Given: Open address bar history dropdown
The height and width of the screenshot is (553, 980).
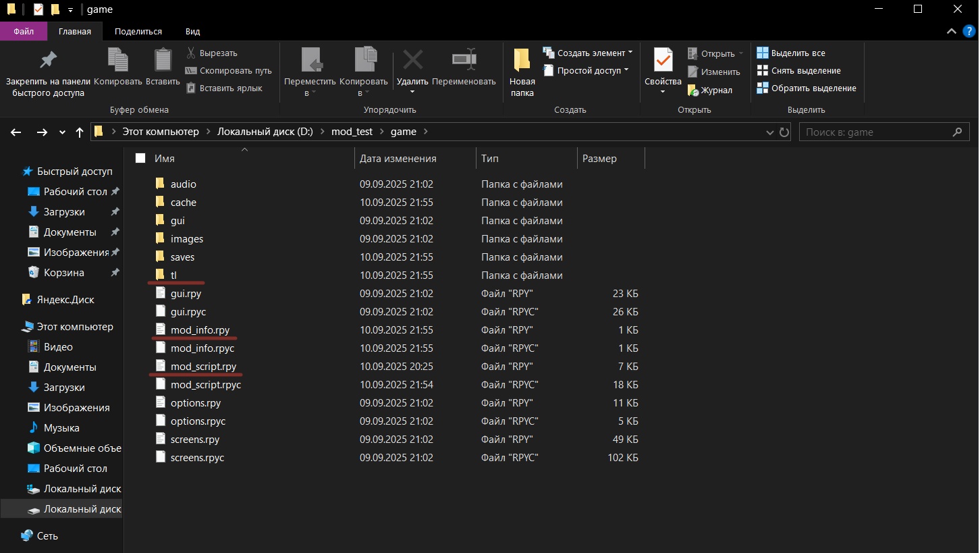Looking at the screenshot, I should click(769, 132).
